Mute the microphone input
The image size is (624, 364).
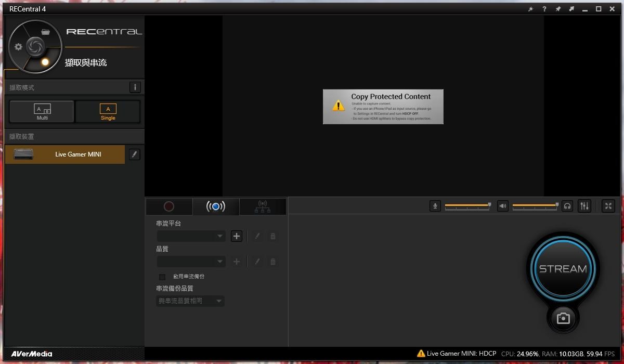(435, 206)
